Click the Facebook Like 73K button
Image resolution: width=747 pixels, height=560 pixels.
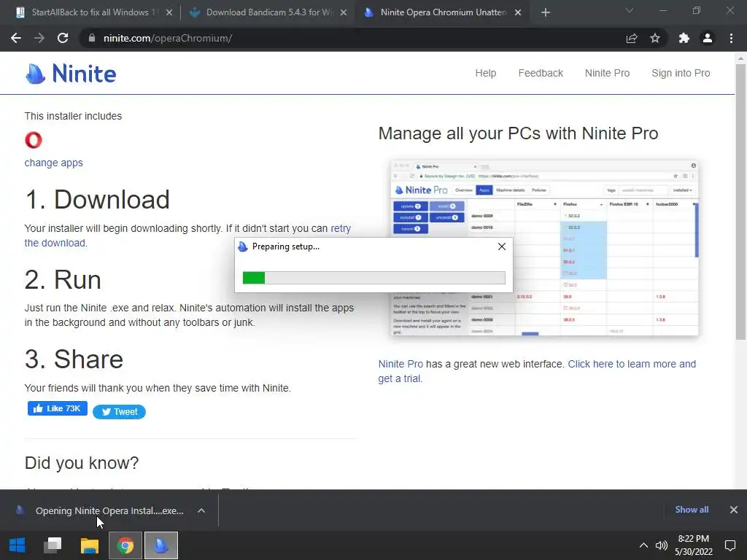pyautogui.click(x=58, y=408)
